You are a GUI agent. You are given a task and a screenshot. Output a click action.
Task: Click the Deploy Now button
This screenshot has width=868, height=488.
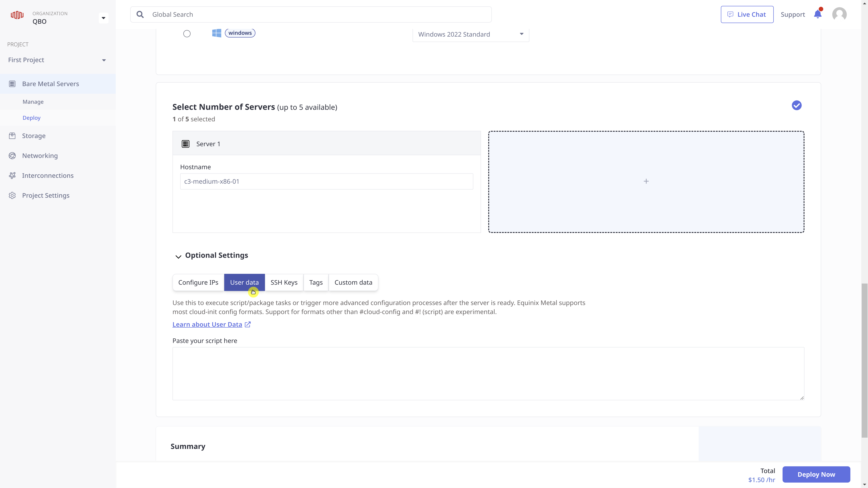click(816, 474)
